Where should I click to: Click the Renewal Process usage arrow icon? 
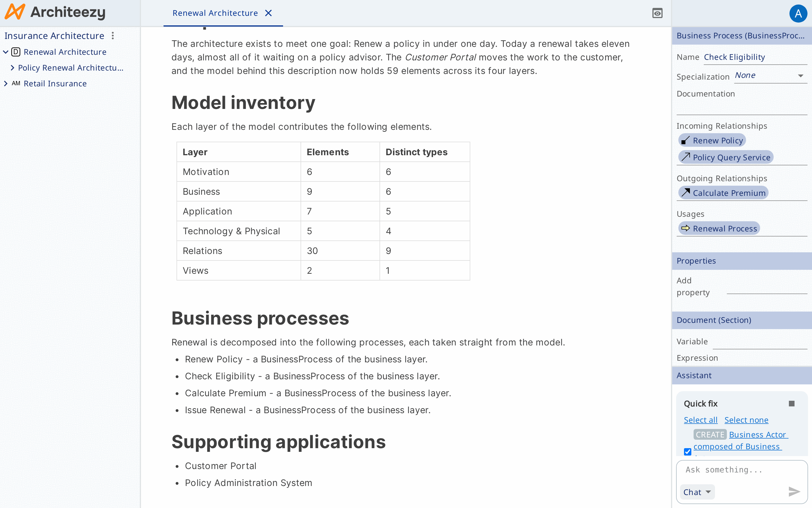(x=685, y=228)
